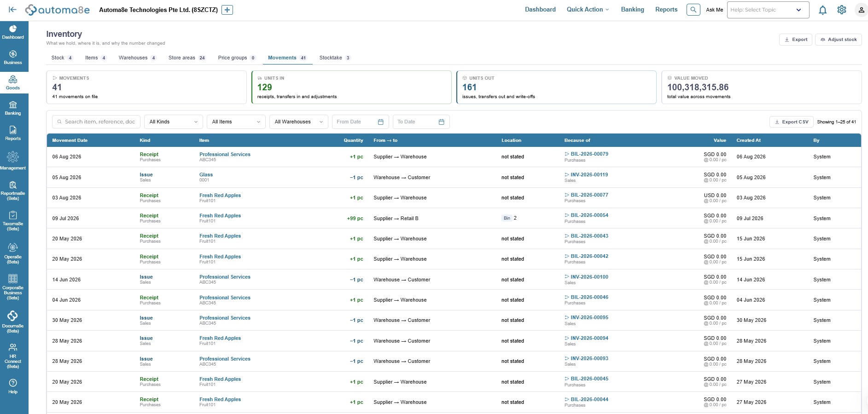Open Banking in the top navigation
Image resolution: width=868 pixels, height=414 pixels.
(x=632, y=9)
